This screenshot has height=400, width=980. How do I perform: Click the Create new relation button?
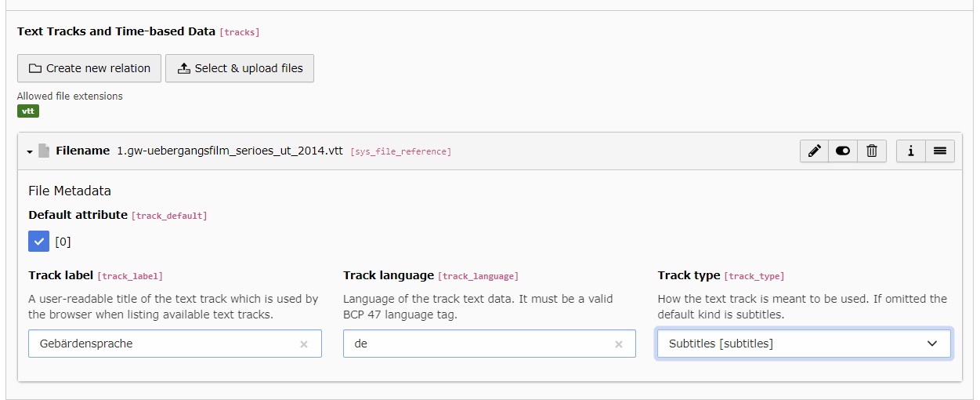click(89, 68)
